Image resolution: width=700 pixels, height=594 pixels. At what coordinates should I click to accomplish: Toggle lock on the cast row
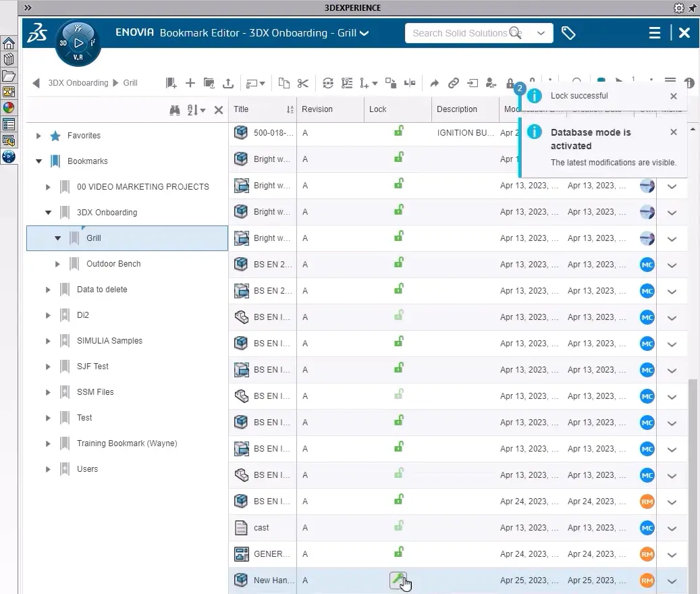[399, 526]
